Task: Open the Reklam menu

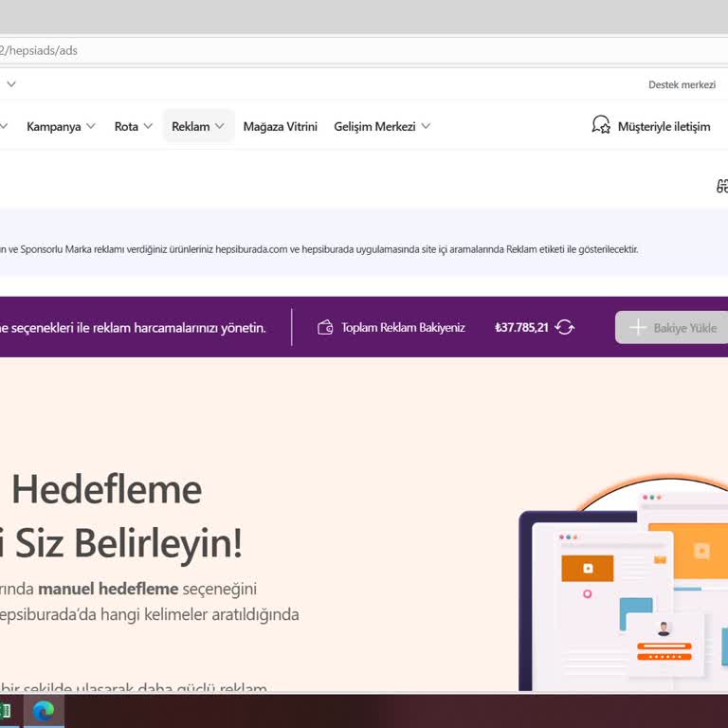Action: click(198, 126)
